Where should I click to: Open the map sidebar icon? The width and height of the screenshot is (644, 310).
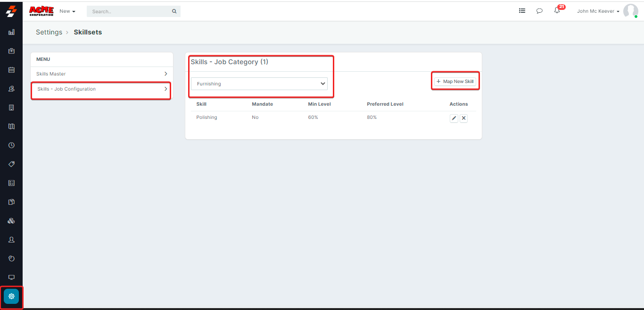pyautogui.click(x=11, y=126)
